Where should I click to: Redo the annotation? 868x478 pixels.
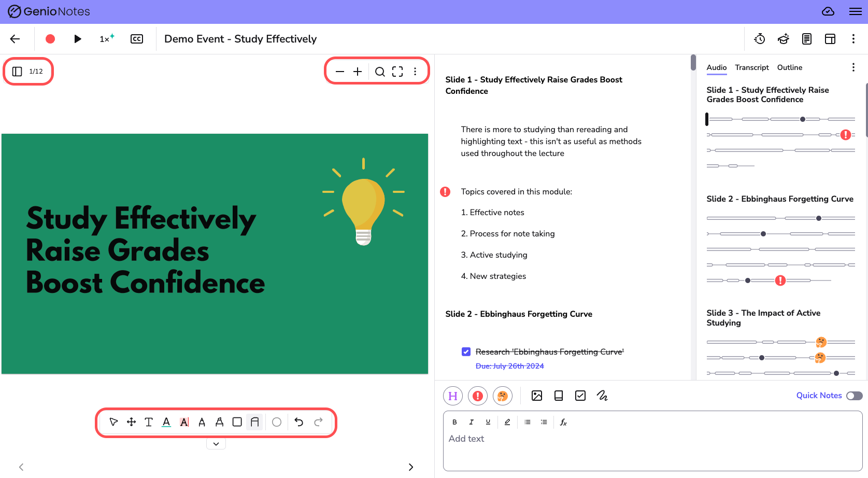click(318, 422)
